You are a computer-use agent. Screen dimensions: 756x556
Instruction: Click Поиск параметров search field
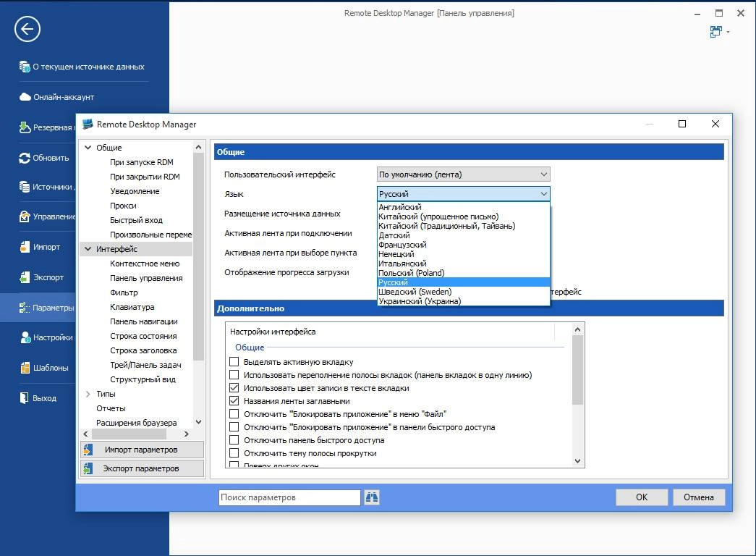289,497
